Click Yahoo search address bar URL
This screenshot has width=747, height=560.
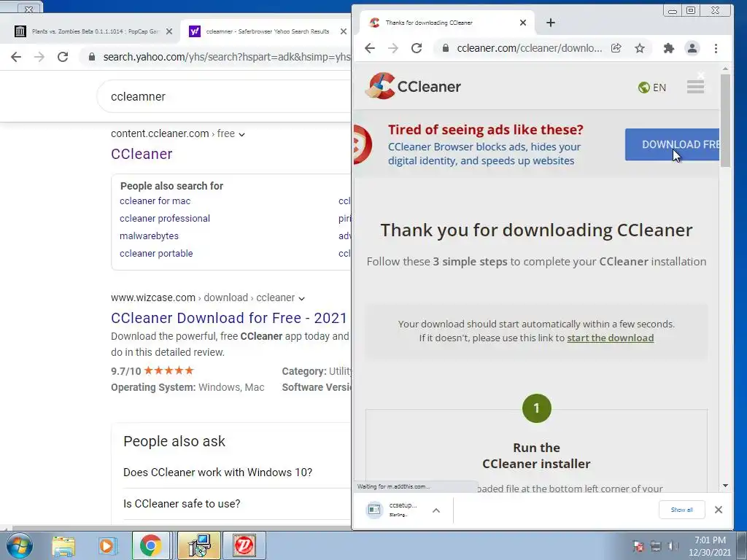click(x=226, y=57)
